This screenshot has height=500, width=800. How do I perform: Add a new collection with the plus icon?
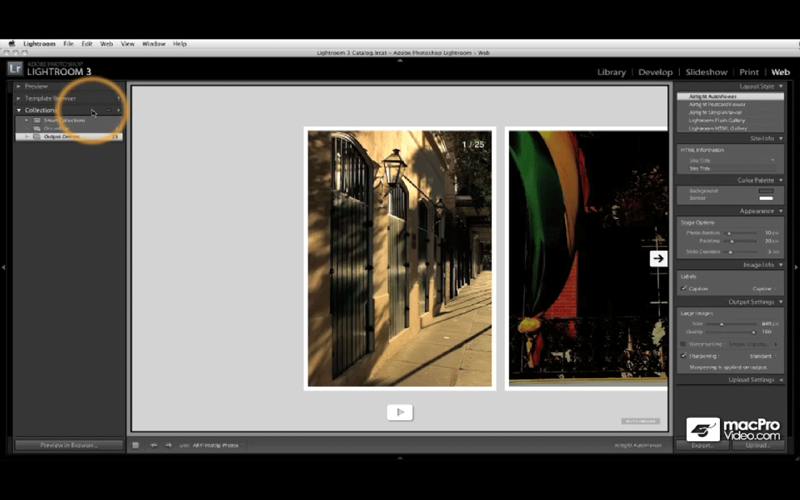(x=118, y=110)
